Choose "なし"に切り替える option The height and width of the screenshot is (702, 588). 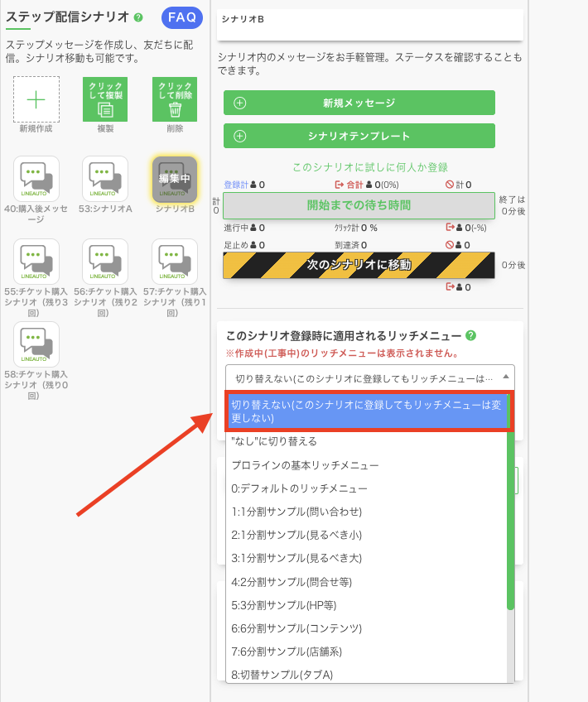(274, 442)
